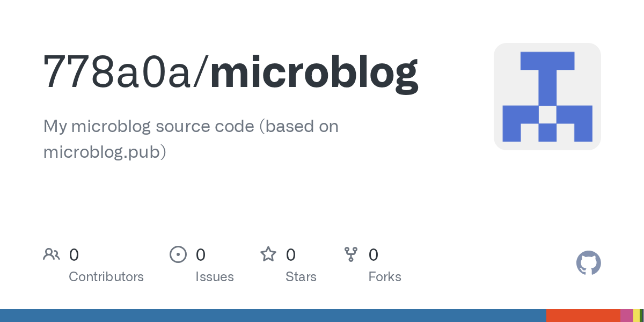Select the Forks label
The height and width of the screenshot is (322, 644).
tap(385, 277)
